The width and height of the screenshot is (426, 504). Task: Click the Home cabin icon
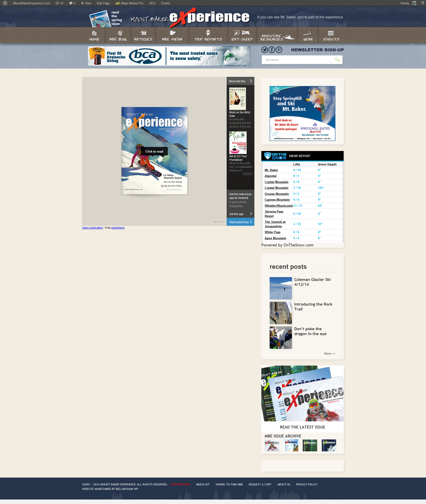pos(94,33)
